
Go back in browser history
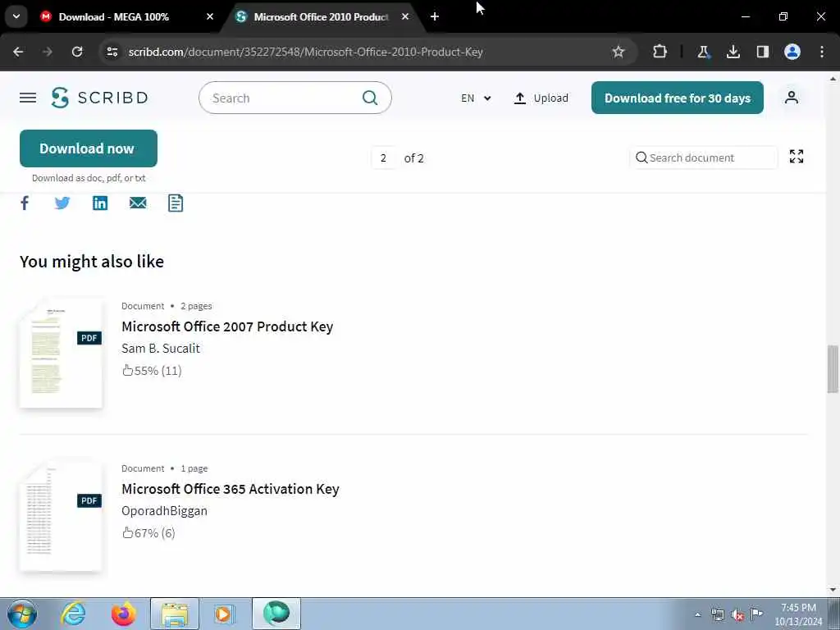18,52
